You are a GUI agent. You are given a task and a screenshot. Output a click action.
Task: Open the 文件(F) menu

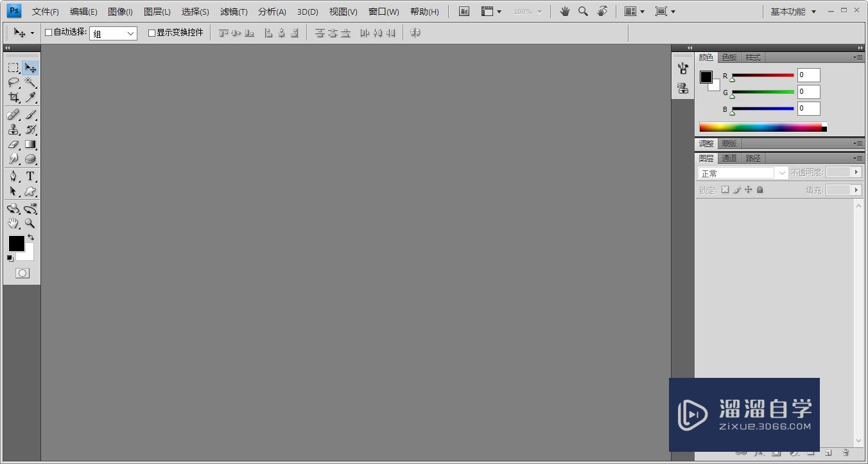tap(45, 12)
